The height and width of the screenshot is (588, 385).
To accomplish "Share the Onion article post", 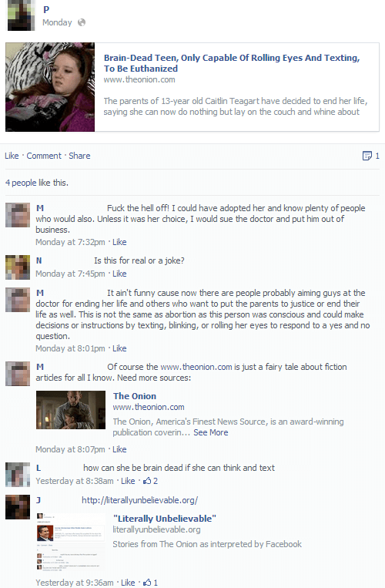I will 79,156.
